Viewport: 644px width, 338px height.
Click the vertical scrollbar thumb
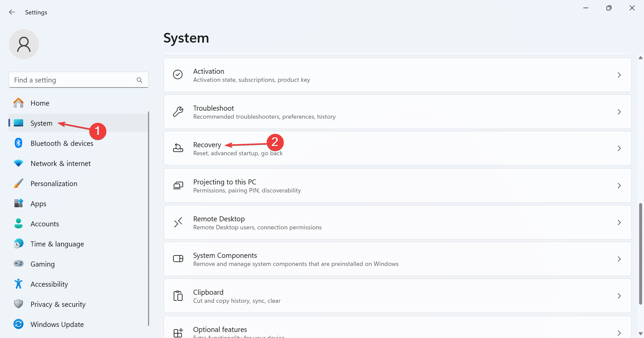click(641, 253)
